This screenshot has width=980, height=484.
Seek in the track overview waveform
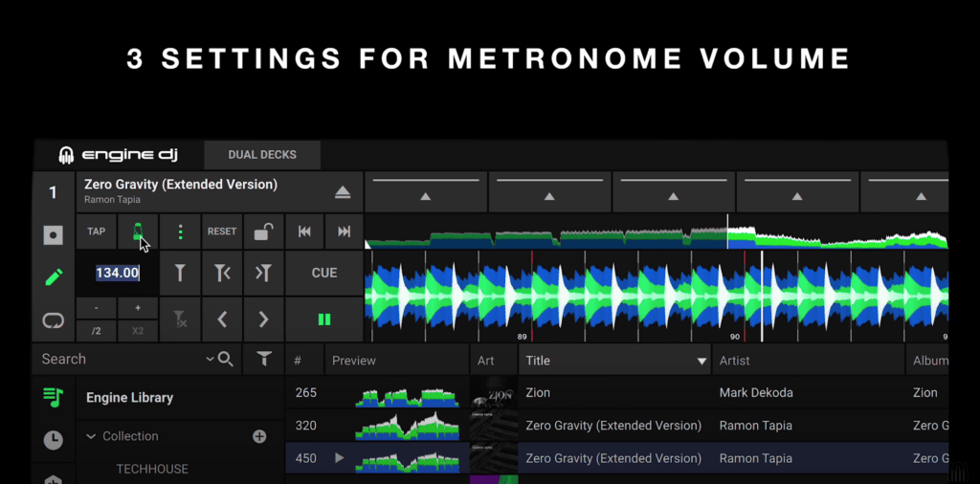coord(657,231)
